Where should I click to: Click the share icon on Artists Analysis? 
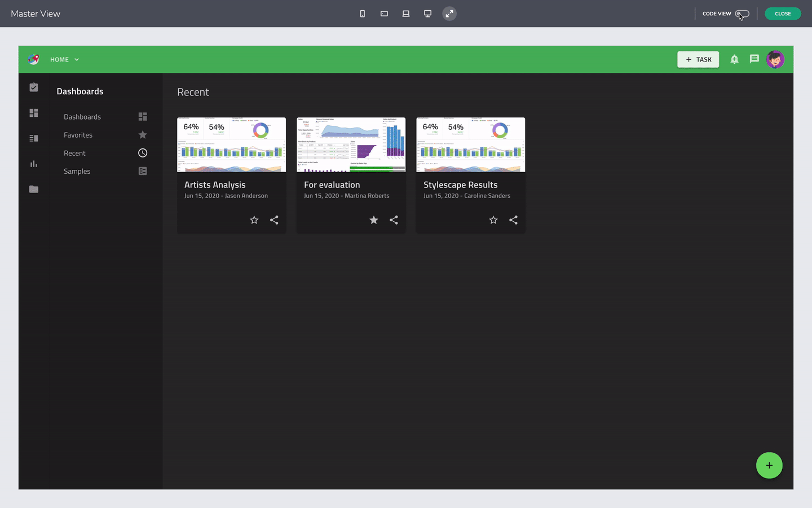coord(274,220)
